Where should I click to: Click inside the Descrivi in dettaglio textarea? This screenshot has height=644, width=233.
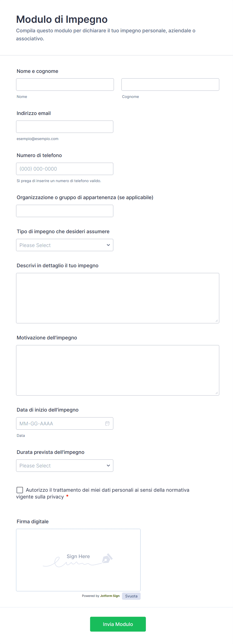118,298
